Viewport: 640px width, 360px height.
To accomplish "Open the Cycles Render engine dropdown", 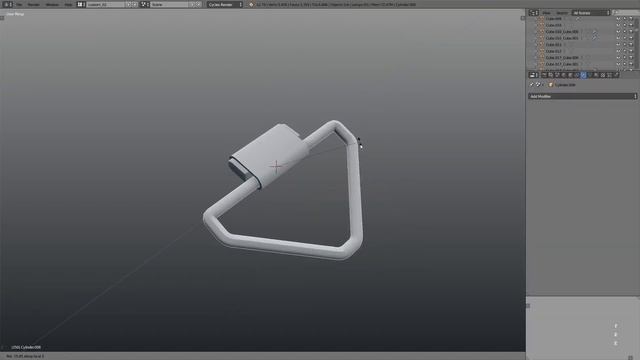I will [225, 4].
